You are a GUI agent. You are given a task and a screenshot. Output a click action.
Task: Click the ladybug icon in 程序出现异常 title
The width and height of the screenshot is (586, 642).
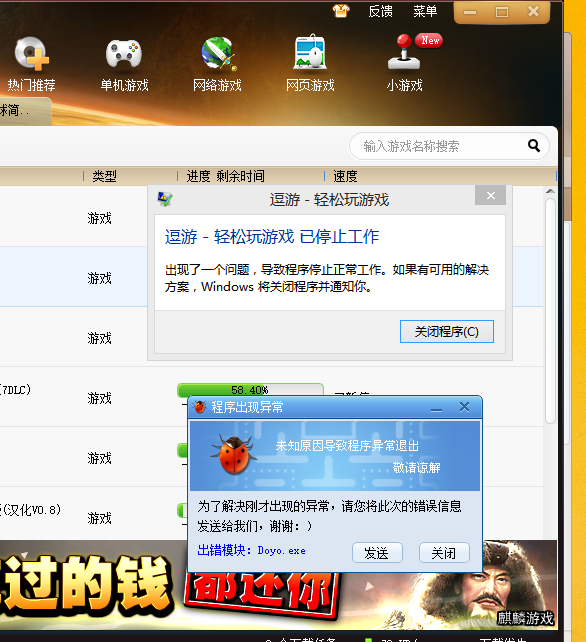click(x=200, y=407)
